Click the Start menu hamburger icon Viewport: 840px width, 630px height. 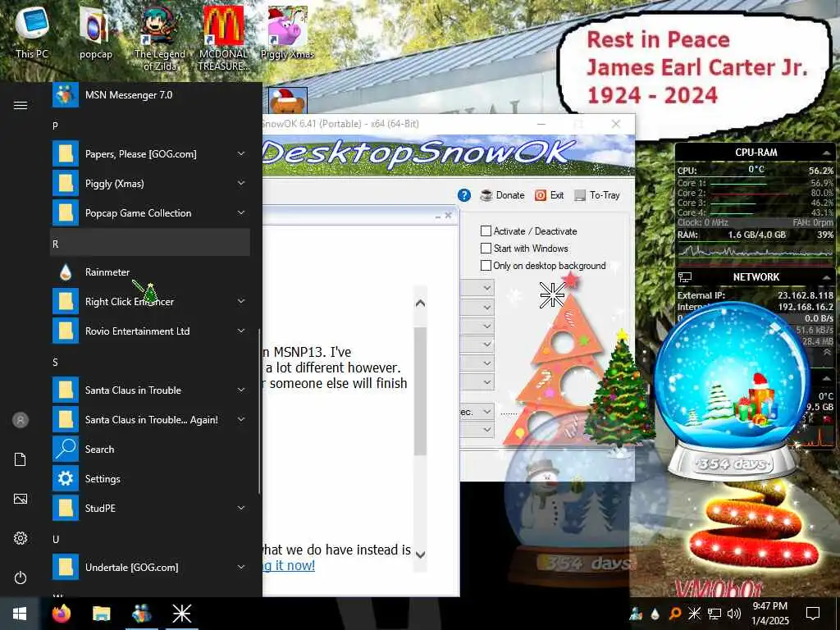click(x=21, y=105)
